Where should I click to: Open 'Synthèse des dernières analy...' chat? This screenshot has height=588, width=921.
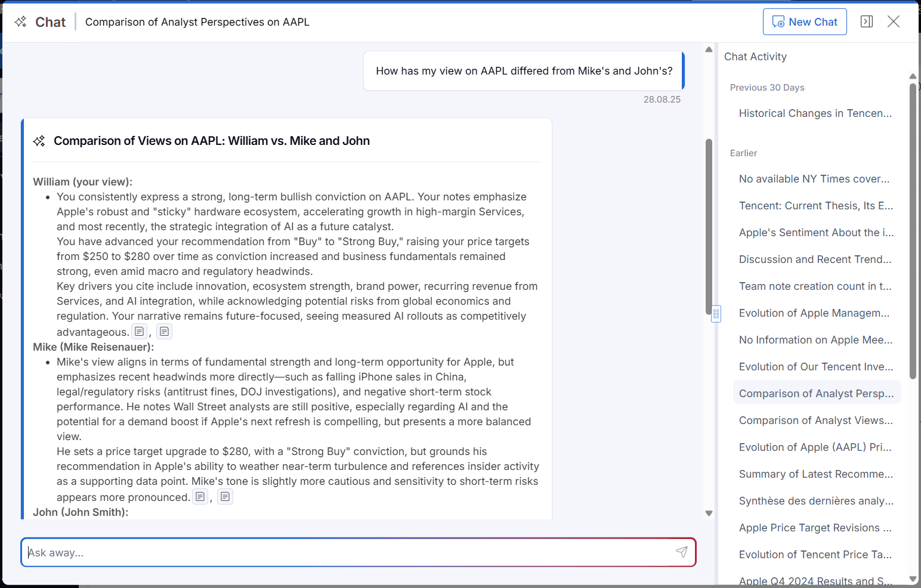(815, 501)
